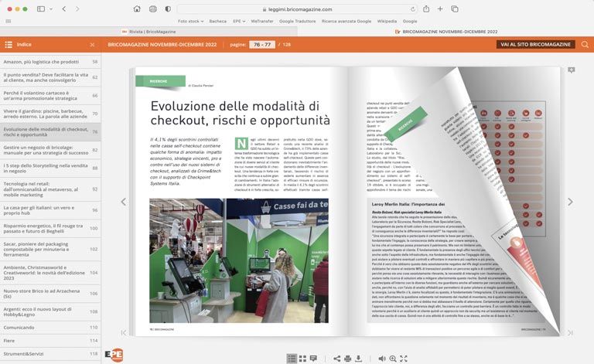Click the privacy shield icon in Safari toolbar
594x364 pixels.
168,9
